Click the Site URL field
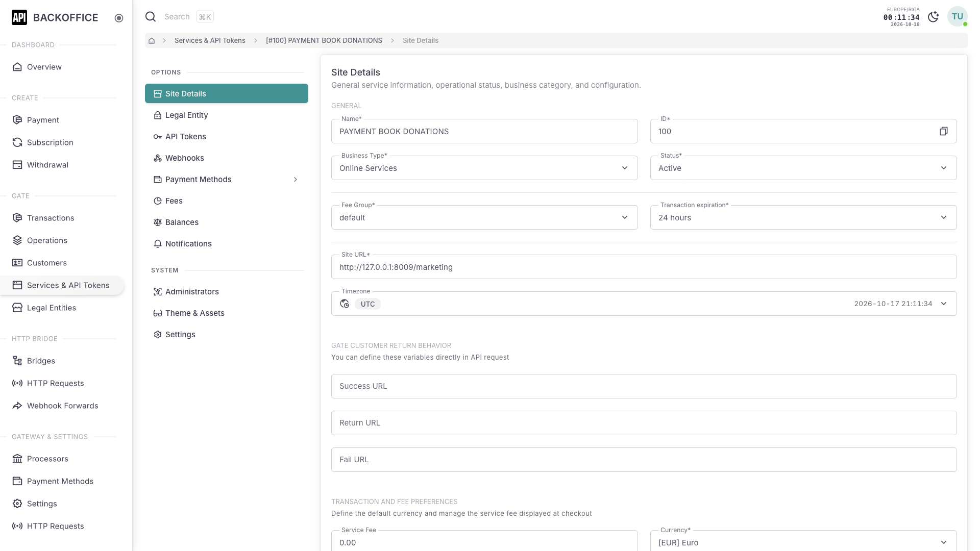This screenshot has width=980, height=551. [x=644, y=267]
